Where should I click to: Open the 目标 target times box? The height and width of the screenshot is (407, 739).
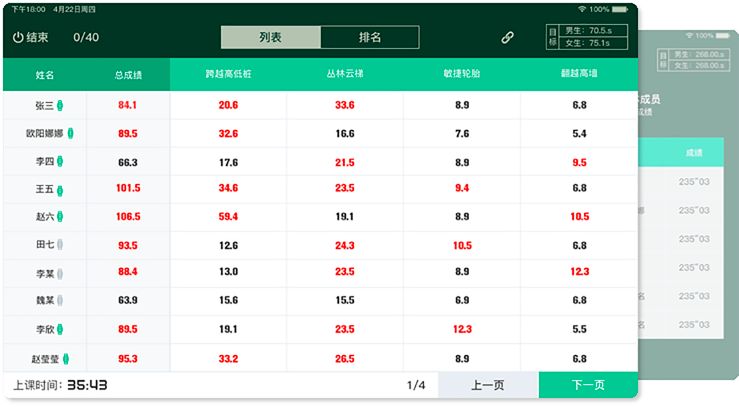click(x=590, y=38)
